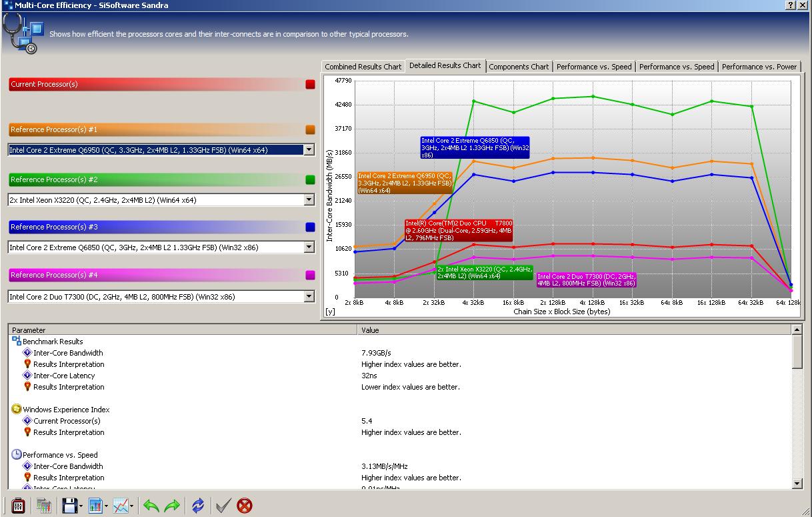
Task: Click the bar chart report icon
Action: pos(95,506)
